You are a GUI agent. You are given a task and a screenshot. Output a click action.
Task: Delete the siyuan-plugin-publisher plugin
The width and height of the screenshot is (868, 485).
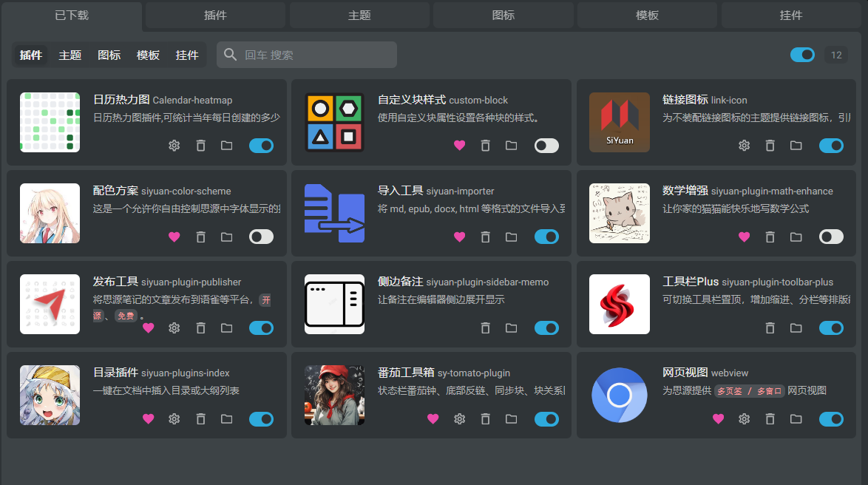pyautogui.click(x=200, y=328)
